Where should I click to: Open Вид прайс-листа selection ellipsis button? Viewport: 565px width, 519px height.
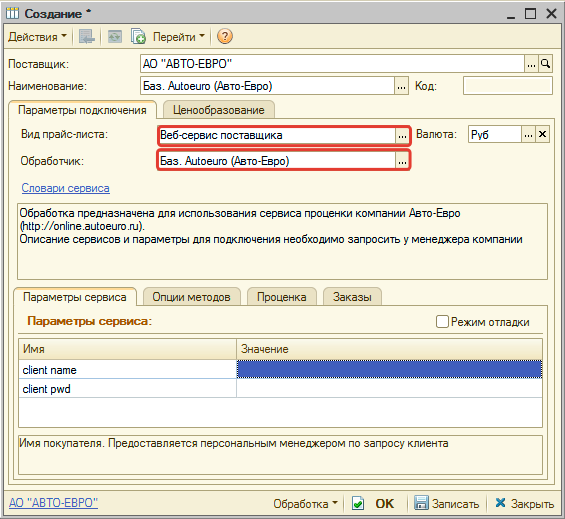tap(402, 136)
